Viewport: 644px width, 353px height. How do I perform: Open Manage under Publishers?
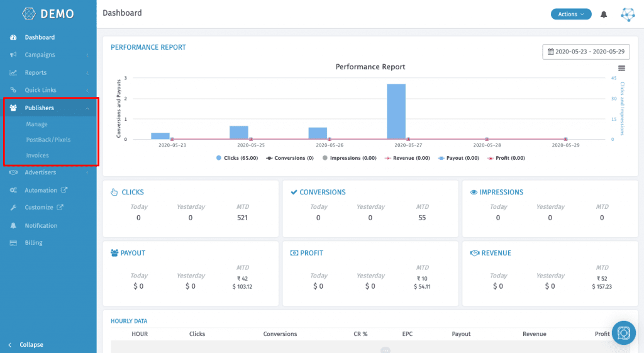[36, 125]
